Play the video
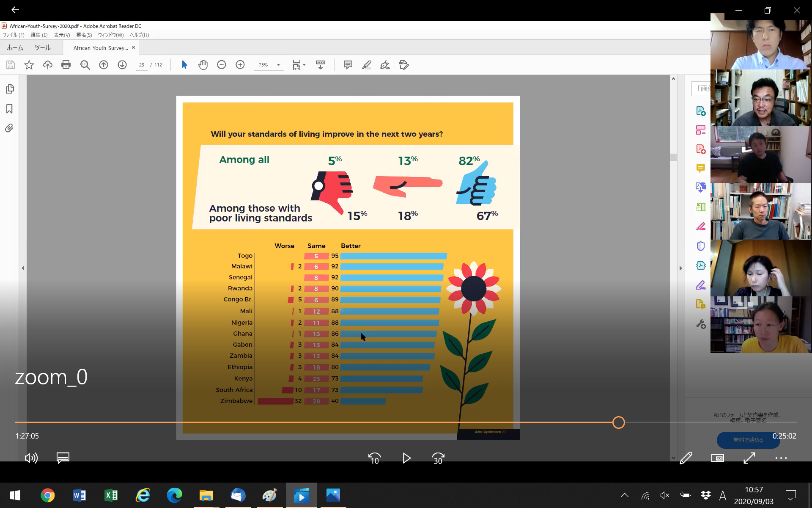The width and height of the screenshot is (812, 508). [x=406, y=458]
